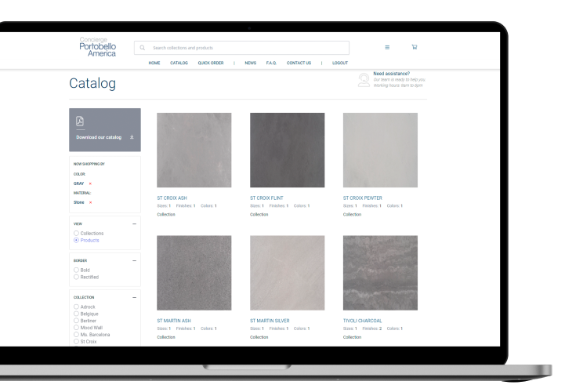The width and height of the screenshot is (565, 392).
Task: Click the Portobello America logo
Action: (97, 46)
